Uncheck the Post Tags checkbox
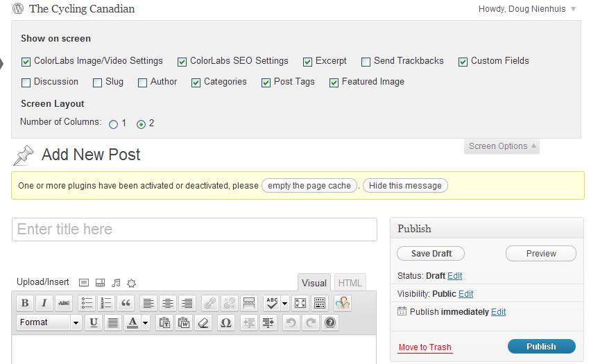 pos(266,83)
